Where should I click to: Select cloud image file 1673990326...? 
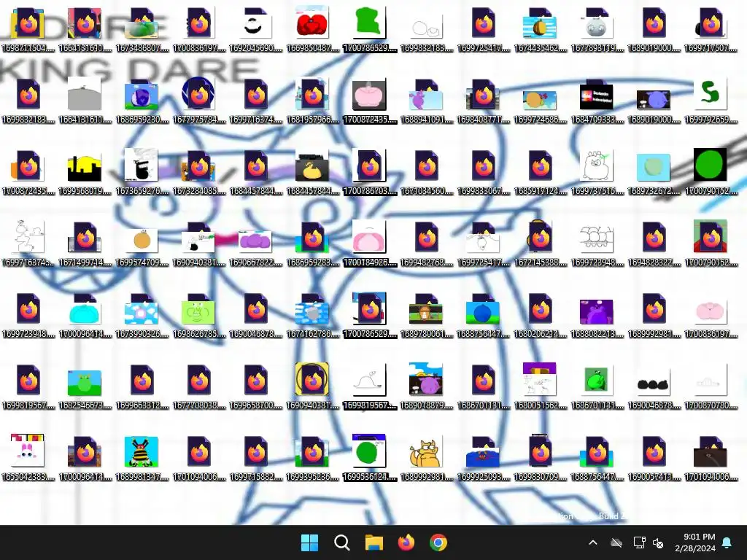(x=142, y=315)
